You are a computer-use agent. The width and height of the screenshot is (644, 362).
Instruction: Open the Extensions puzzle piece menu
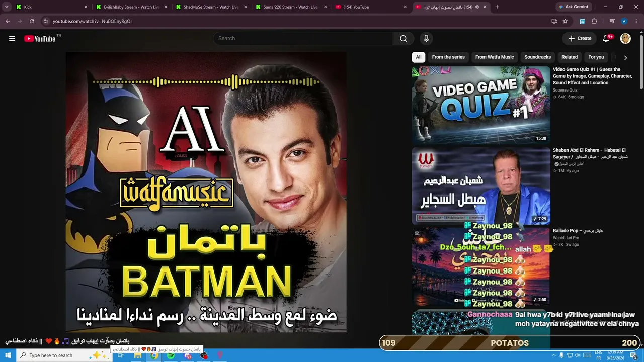(x=594, y=21)
